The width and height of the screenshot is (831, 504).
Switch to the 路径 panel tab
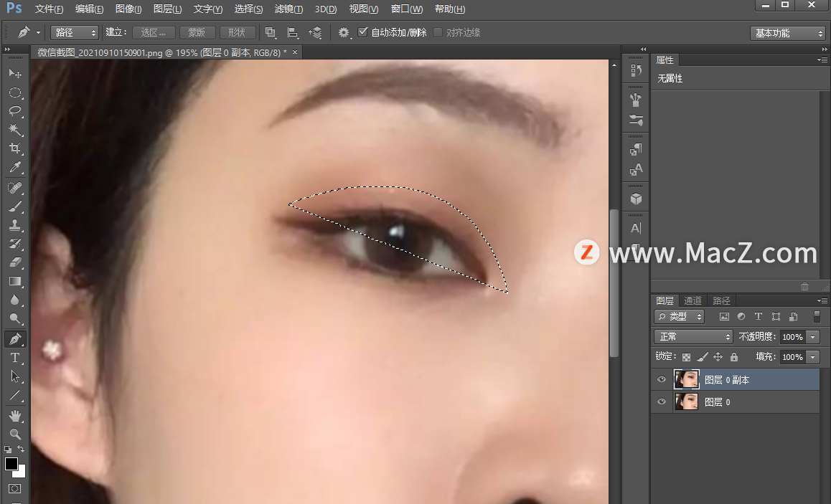[x=721, y=300]
